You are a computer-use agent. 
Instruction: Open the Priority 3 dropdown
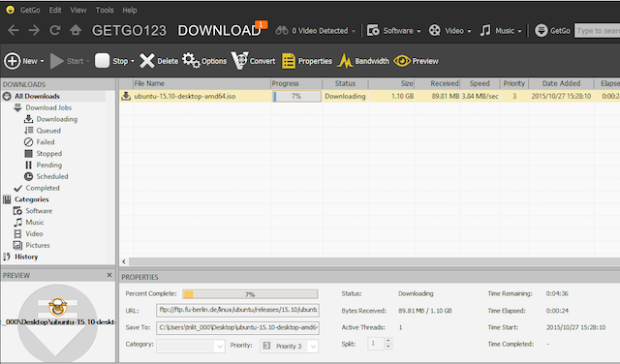coord(289,346)
